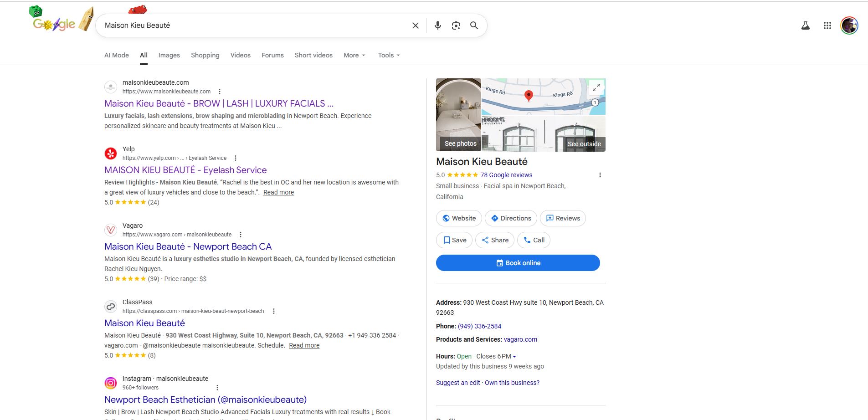Open Search Labs flask icon
The height and width of the screenshot is (420, 868).
click(806, 26)
